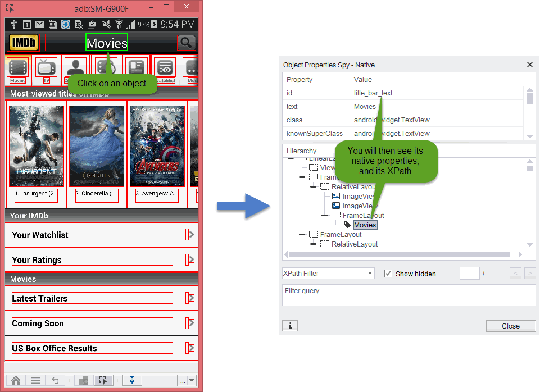Select the Movies node in the hierarchy tree

(x=365, y=225)
